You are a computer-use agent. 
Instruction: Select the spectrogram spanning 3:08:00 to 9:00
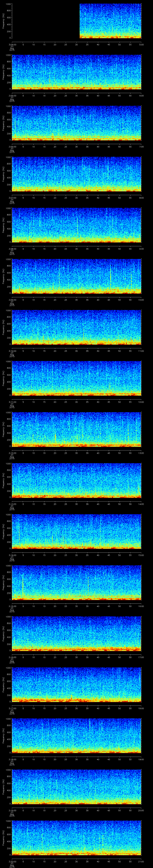(x=76, y=225)
